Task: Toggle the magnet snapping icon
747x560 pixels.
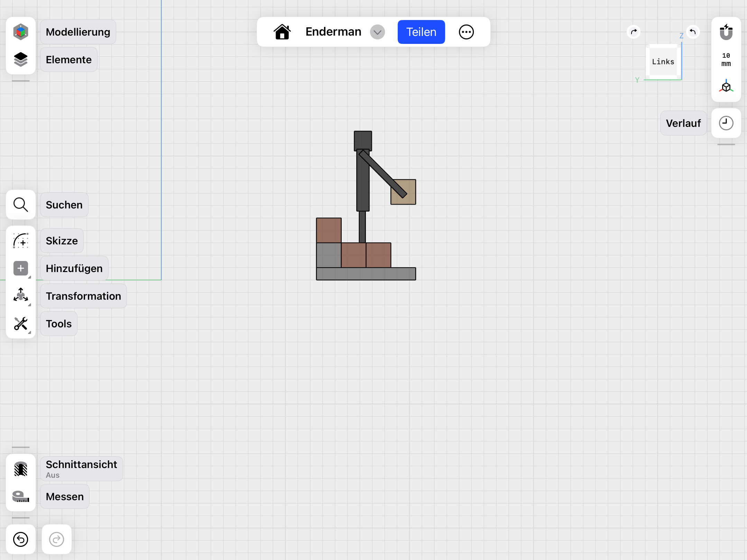Action: (x=726, y=32)
